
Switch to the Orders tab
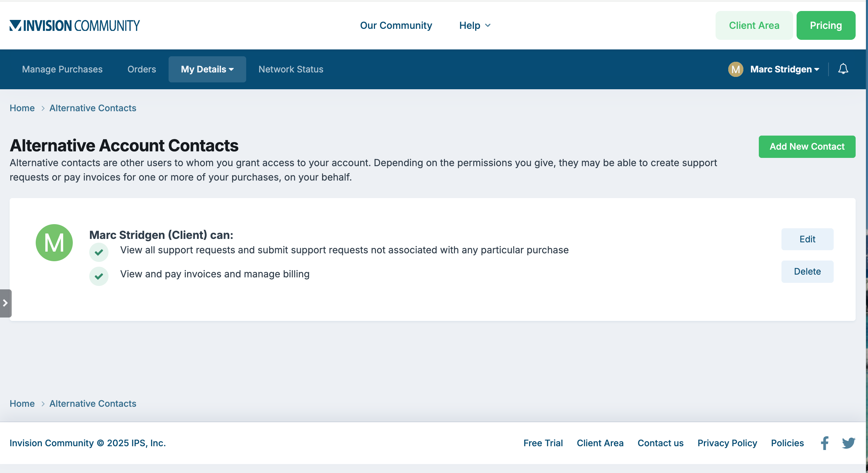coord(141,69)
